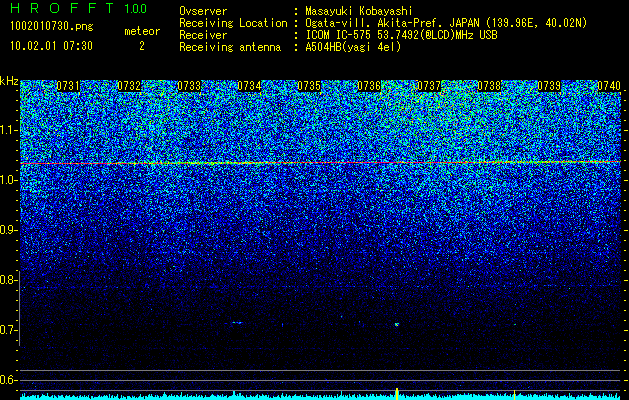Click the 0739 time marker

point(549,86)
